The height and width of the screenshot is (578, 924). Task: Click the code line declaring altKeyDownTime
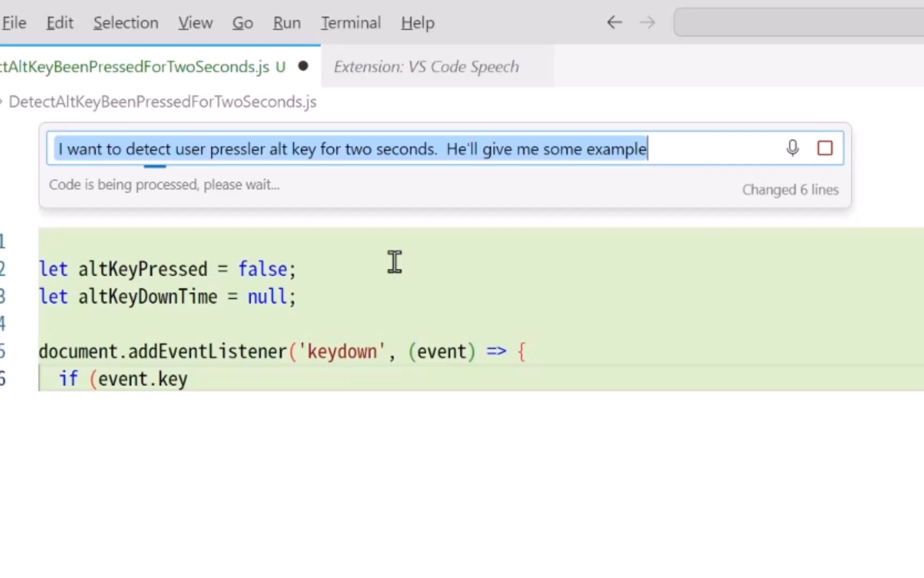coord(167,296)
